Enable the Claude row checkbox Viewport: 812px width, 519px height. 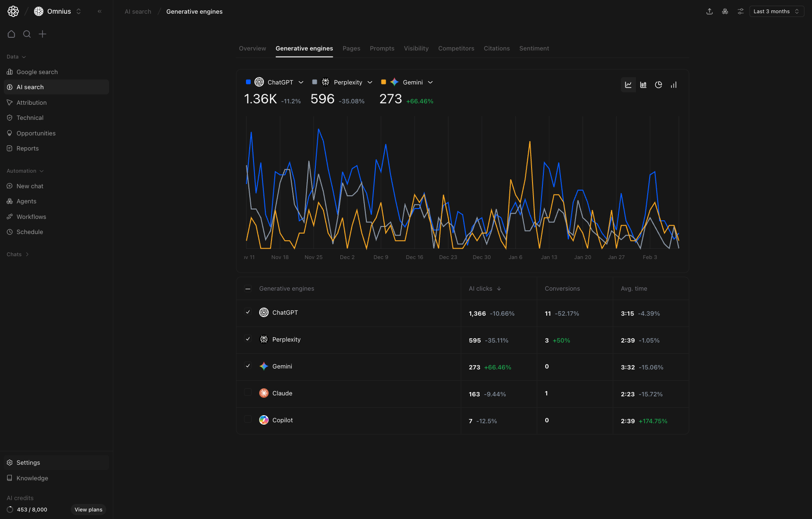248,393
